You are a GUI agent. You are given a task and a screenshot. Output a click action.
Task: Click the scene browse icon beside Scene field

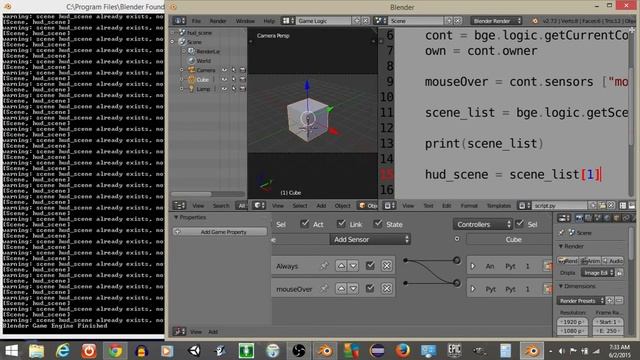tap(380, 21)
